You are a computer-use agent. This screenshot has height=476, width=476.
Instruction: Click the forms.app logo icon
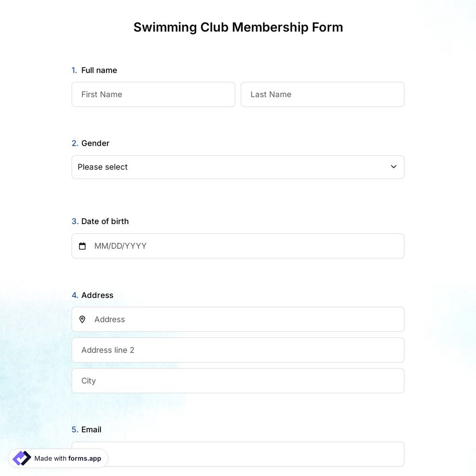tap(21, 458)
